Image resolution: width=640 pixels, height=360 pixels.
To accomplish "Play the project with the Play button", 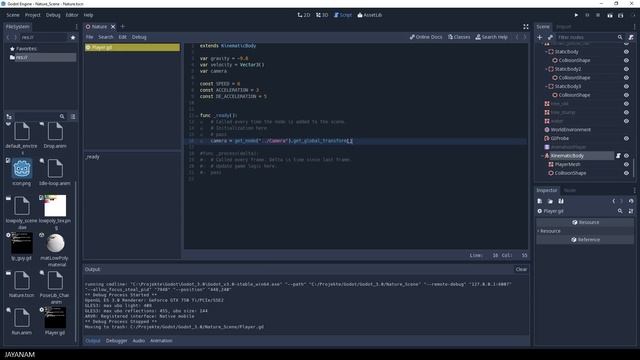I will pyautogui.click(x=576, y=15).
